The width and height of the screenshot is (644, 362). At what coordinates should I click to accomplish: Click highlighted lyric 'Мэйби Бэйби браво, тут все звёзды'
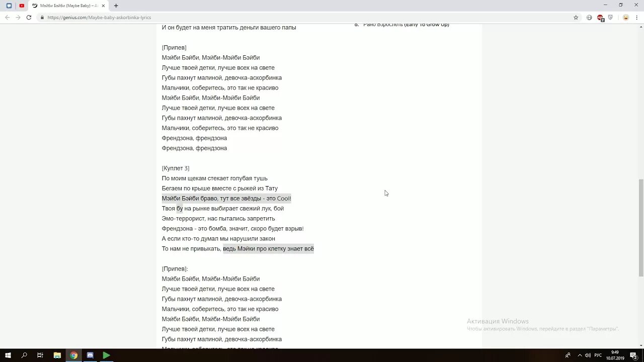click(226, 198)
